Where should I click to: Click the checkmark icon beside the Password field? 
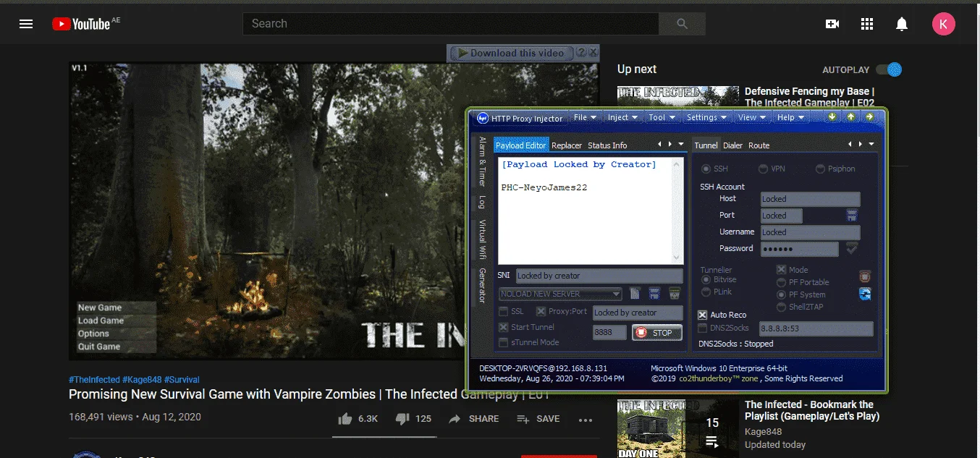click(852, 248)
